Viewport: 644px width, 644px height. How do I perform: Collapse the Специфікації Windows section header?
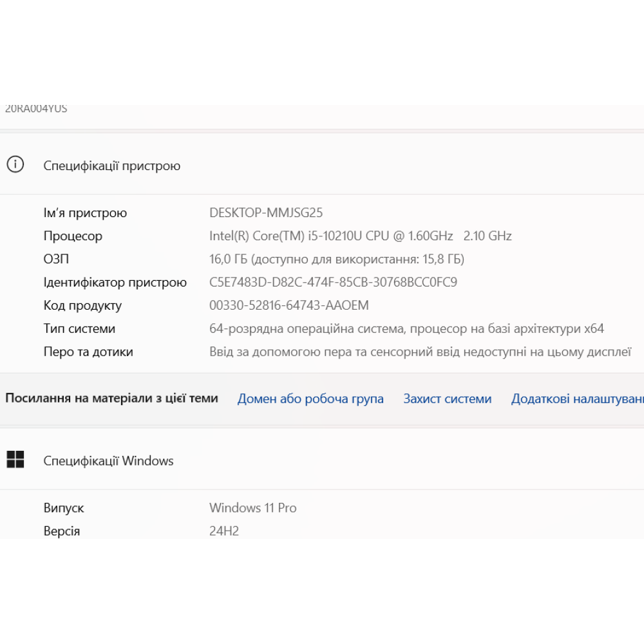point(108,460)
